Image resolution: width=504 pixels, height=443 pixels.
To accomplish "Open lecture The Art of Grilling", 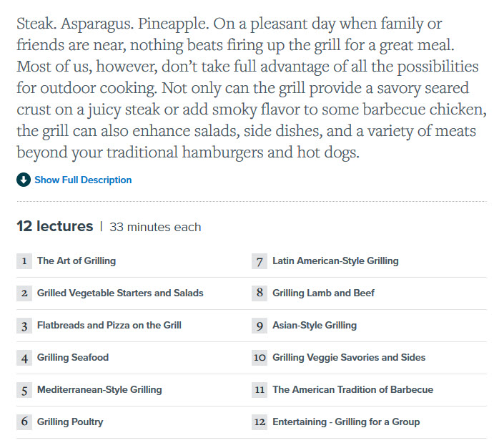I will [x=76, y=261].
